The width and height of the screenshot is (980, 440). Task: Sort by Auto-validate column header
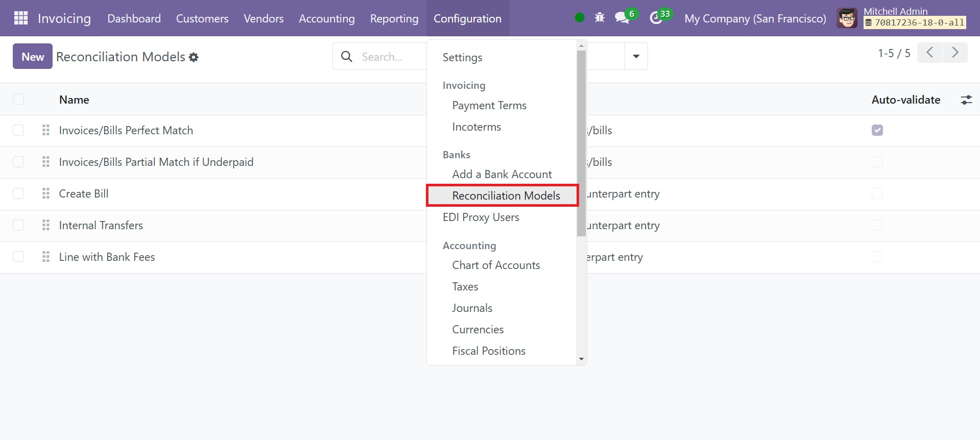tap(905, 100)
